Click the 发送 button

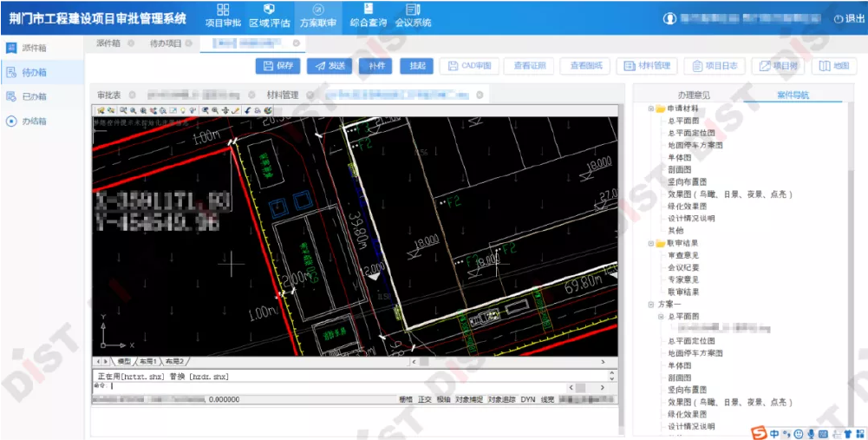pyautogui.click(x=330, y=66)
